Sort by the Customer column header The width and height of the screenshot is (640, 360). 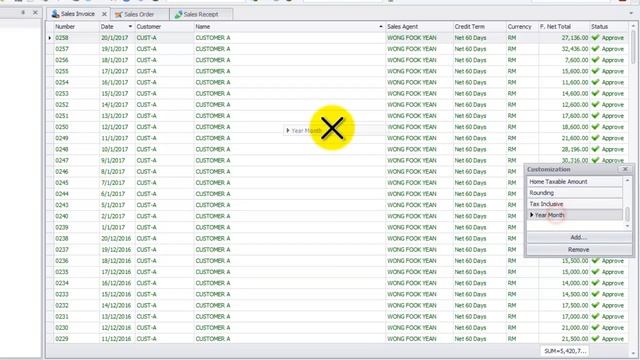pyautogui.click(x=164, y=27)
